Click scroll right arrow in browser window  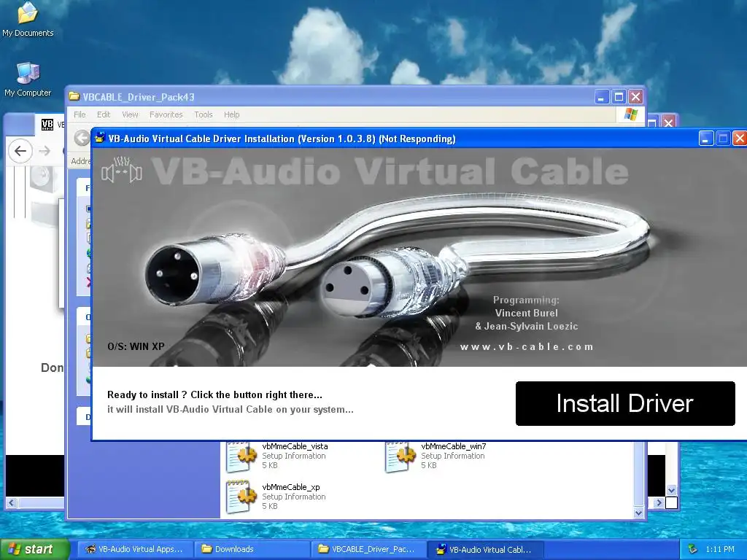659,502
